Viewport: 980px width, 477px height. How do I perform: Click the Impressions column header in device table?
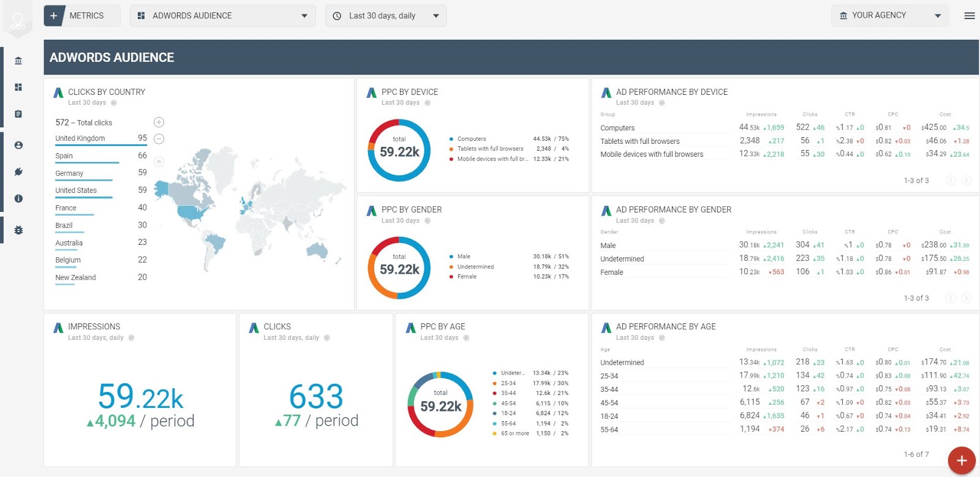tap(761, 115)
